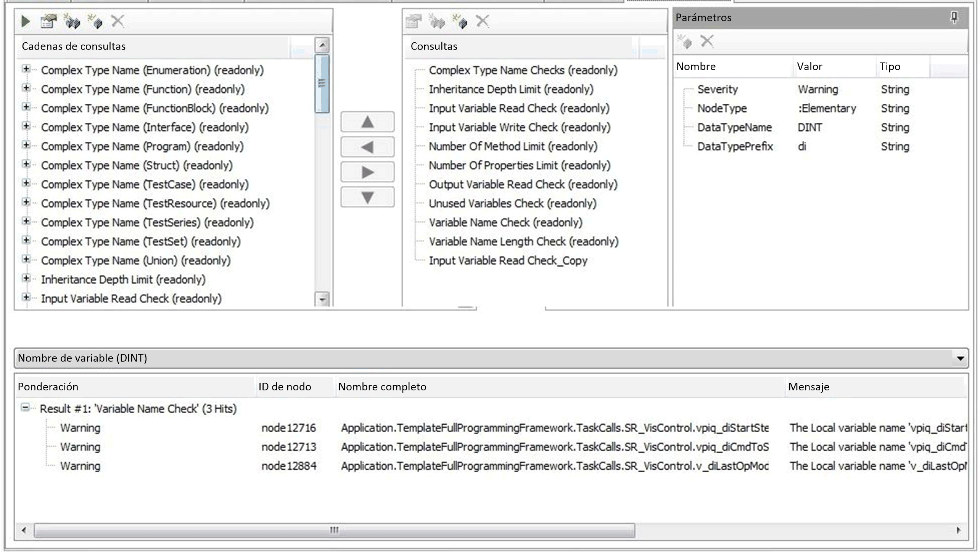Click new query icon in Consultas toolbar
The height and width of the screenshot is (552, 980).
460,21
